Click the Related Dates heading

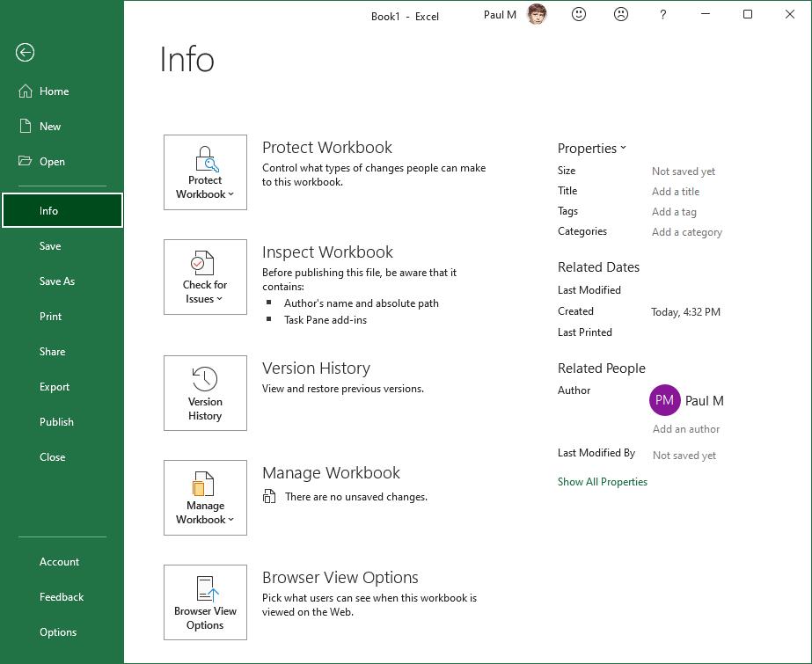click(x=598, y=267)
